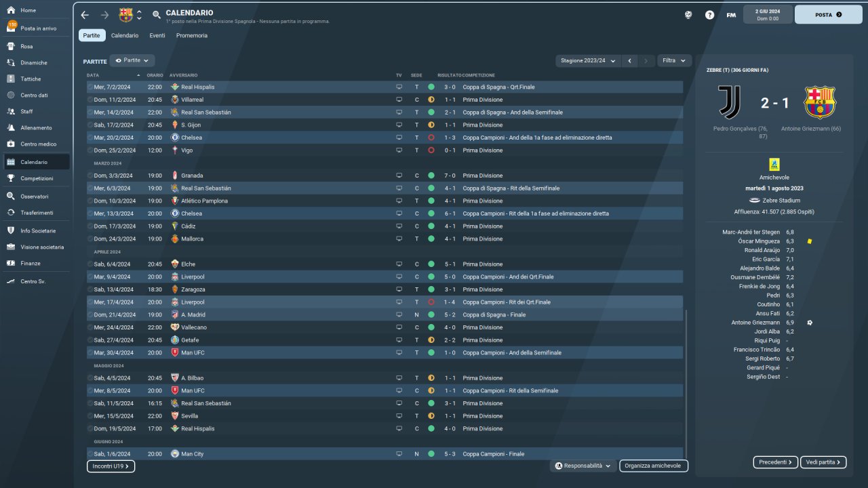This screenshot has height=488, width=868.
Task: Select Ousmane Dembélé in the lineup list
Action: click(x=755, y=277)
